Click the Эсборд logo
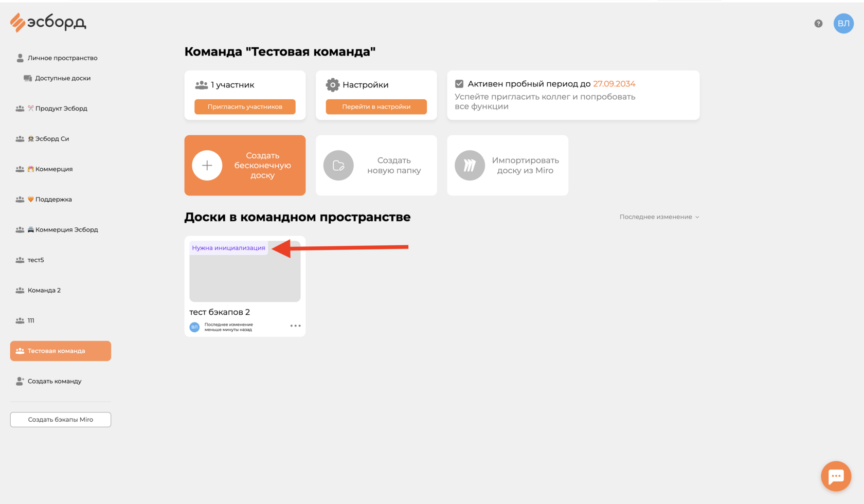Image resolution: width=864 pixels, height=504 pixels. (x=48, y=23)
